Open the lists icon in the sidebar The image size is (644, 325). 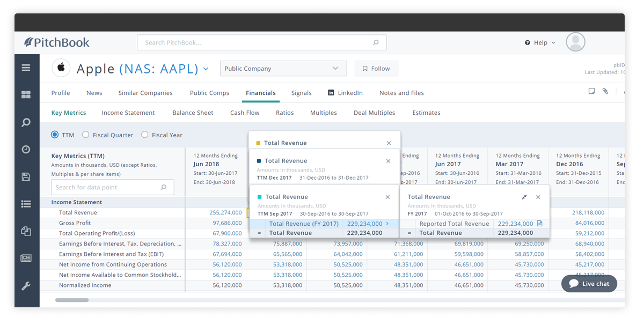click(26, 204)
